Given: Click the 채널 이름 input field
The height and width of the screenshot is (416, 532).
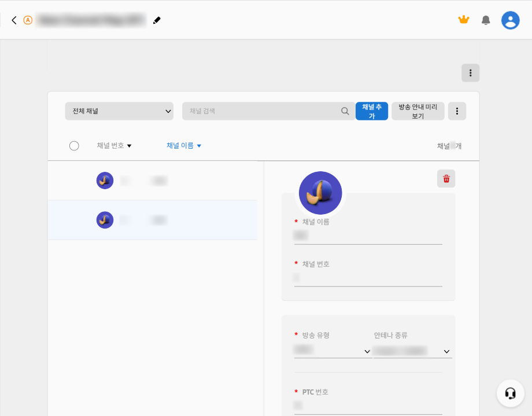Looking at the screenshot, I should click(368, 235).
